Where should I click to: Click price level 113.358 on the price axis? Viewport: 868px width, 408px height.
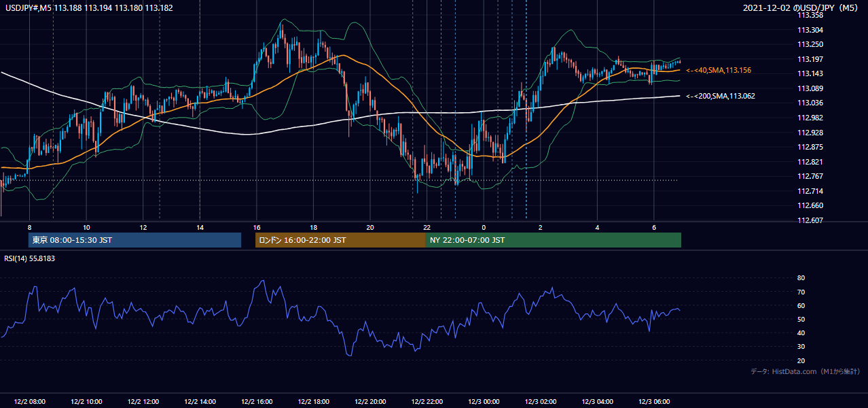point(810,15)
